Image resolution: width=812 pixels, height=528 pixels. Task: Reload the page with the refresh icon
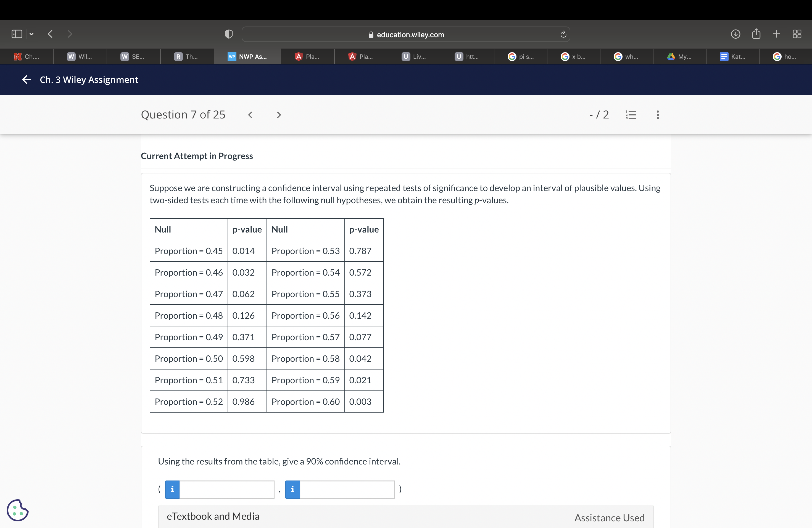click(563, 35)
